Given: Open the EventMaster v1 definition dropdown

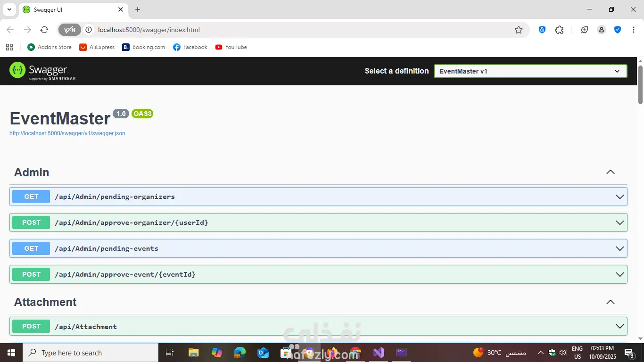Looking at the screenshot, I should (x=530, y=71).
